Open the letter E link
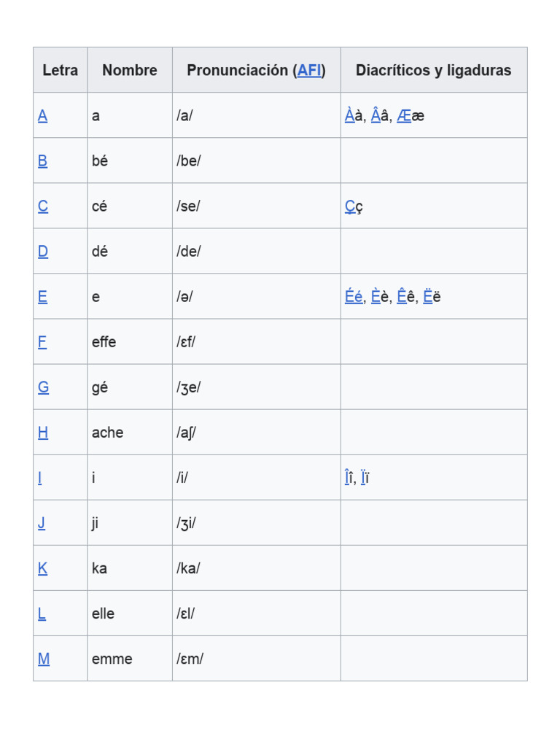The width and height of the screenshot is (560, 747). tap(43, 297)
